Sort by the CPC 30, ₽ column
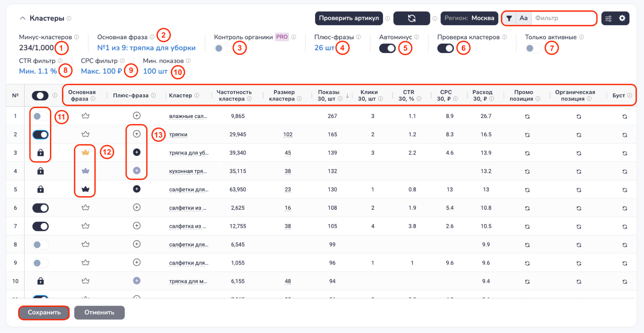 (x=446, y=96)
